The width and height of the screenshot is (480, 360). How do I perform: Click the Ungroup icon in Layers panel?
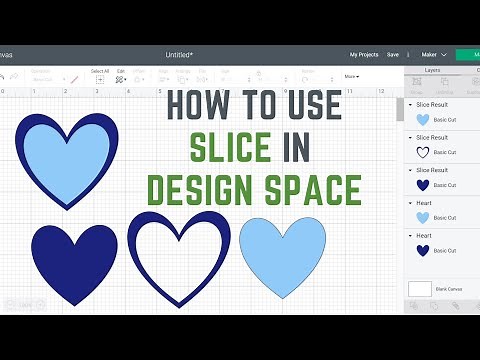(x=444, y=82)
